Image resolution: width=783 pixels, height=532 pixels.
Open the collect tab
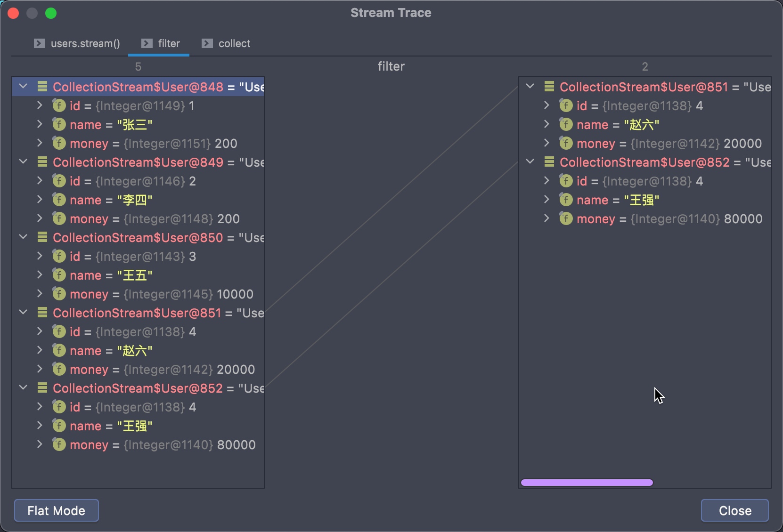[x=234, y=44]
